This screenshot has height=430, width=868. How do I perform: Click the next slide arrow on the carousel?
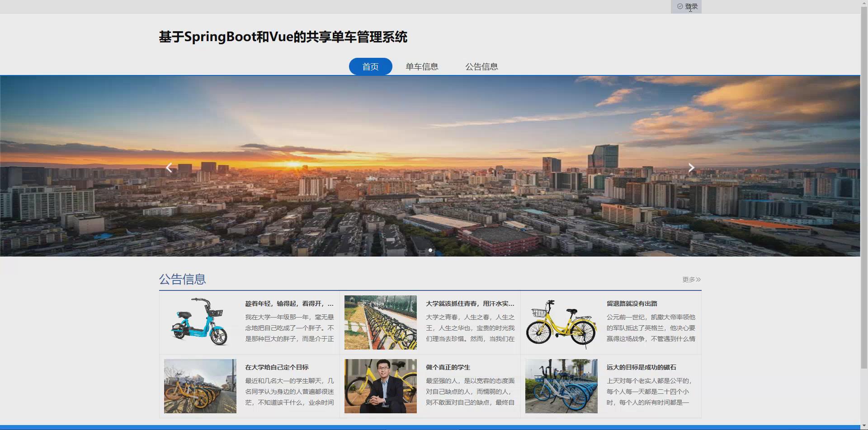[x=691, y=167]
